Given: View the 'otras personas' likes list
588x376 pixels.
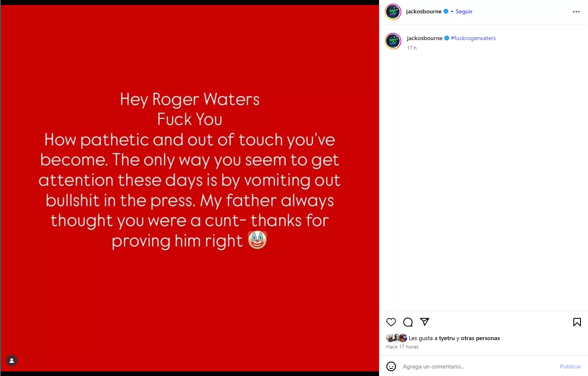Looking at the screenshot, I should 480,338.
